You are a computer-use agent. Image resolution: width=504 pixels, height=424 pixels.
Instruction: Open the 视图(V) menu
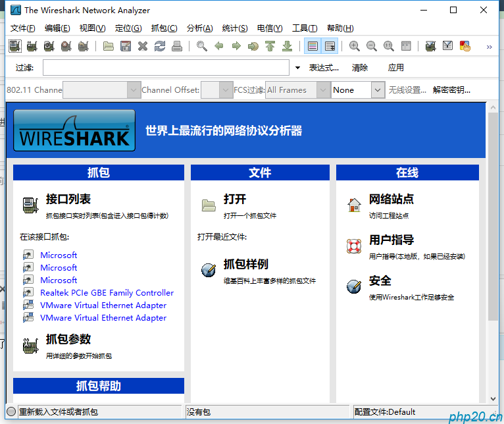pyautogui.click(x=92, y=28)
